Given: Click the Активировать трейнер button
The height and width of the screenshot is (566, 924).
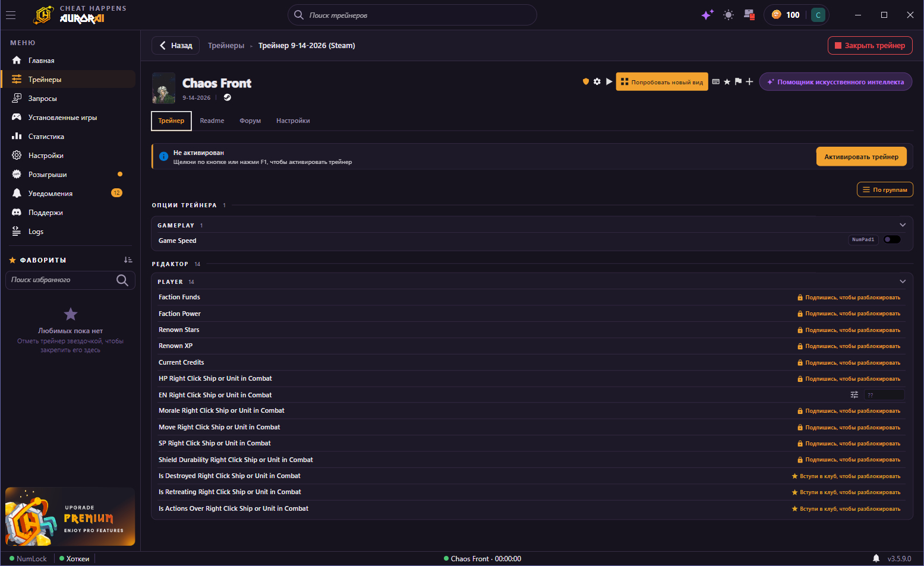Looking at the screenshot, I should pyautogui.click(x=861, y=157).
